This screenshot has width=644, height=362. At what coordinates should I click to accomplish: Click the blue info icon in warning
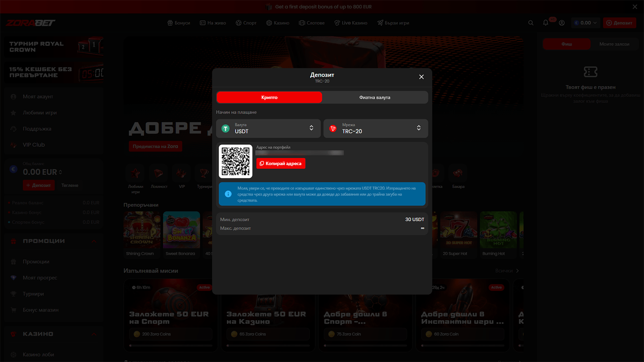coord(228,194)
